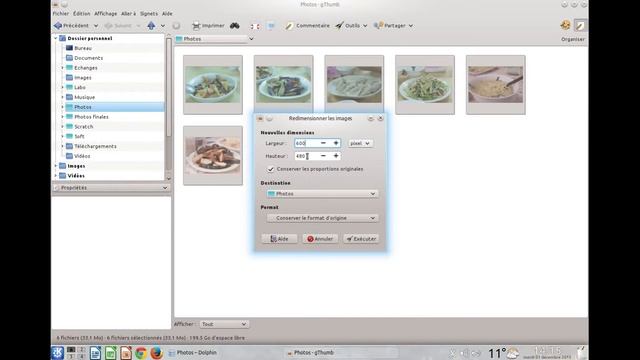Decrease Hauteur with the minus button
Viewport: 640px width, 360px height.
click(x=323, y=156)
